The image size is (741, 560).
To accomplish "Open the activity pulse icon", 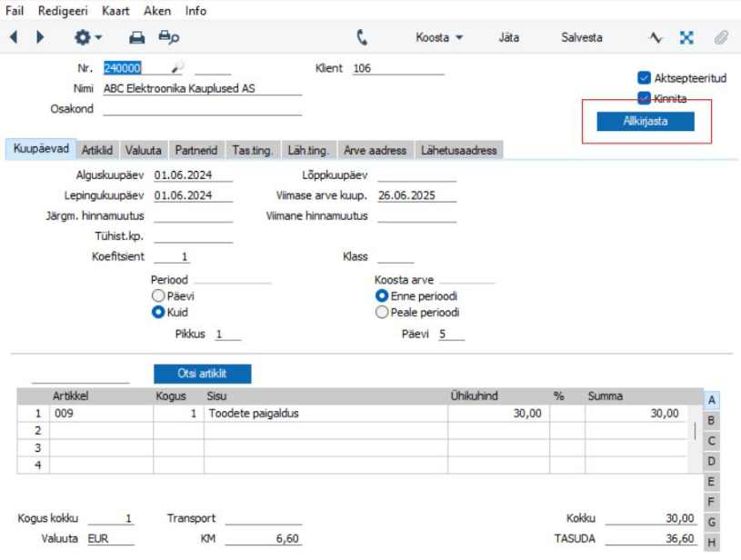I will click(x=656, y=37).
